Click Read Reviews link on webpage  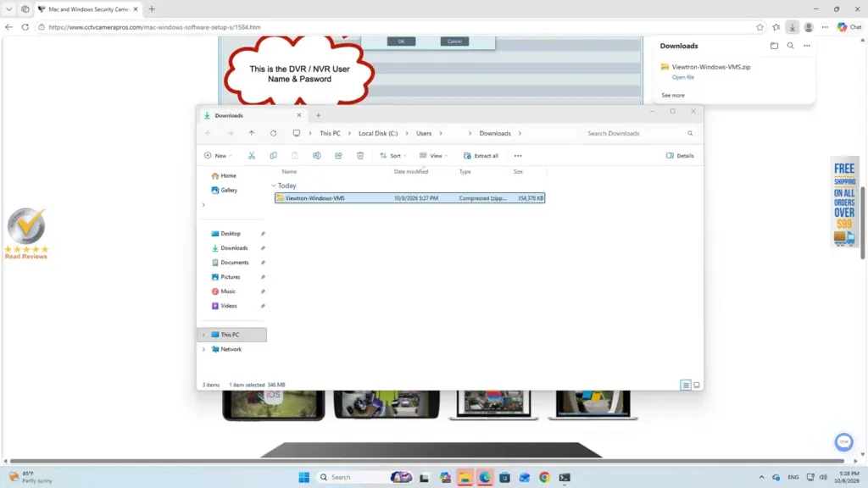(26, 256)
